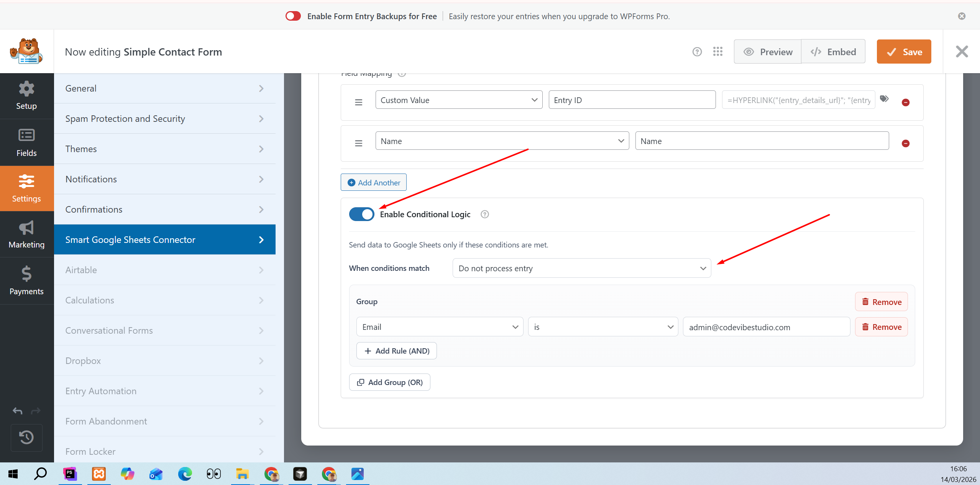The height and width of the screenshot is (485, 980).
Task: Click Add Another mapping button
Action: coord(374,182)
